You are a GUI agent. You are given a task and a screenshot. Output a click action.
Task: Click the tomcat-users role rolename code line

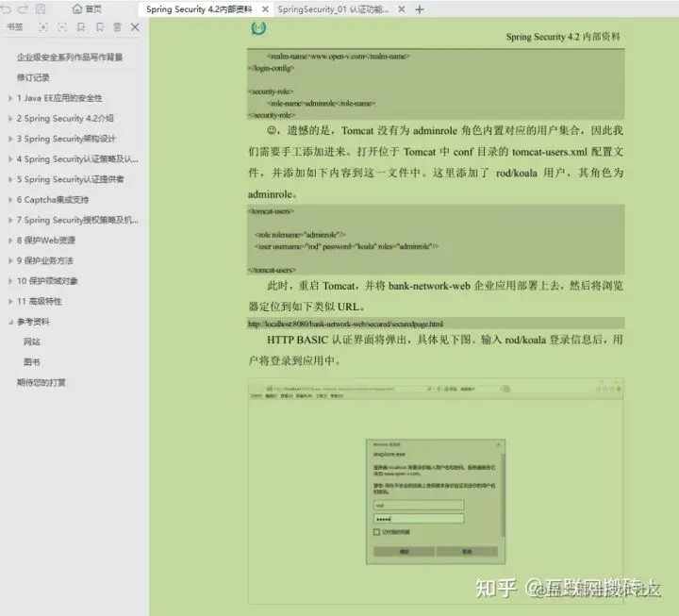(300, 234)
